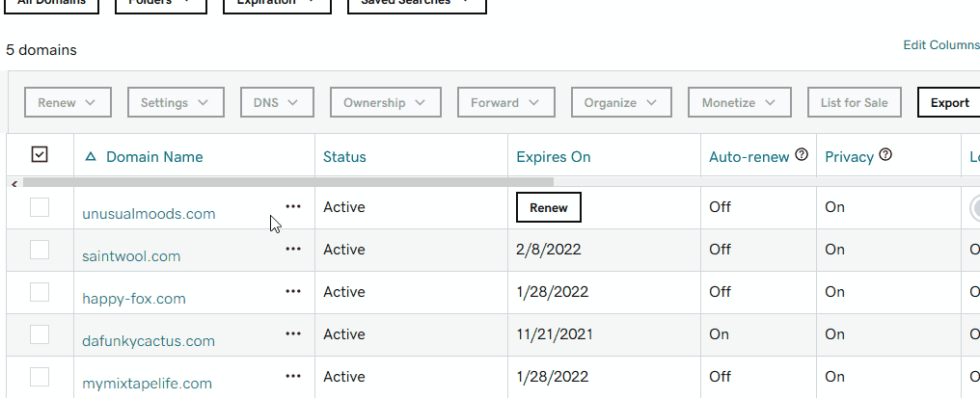Open three-dot menu for happy-fox.com
The height and width of the screenshot is (399, 980).
pyautogui.click(x=292, y=292)
